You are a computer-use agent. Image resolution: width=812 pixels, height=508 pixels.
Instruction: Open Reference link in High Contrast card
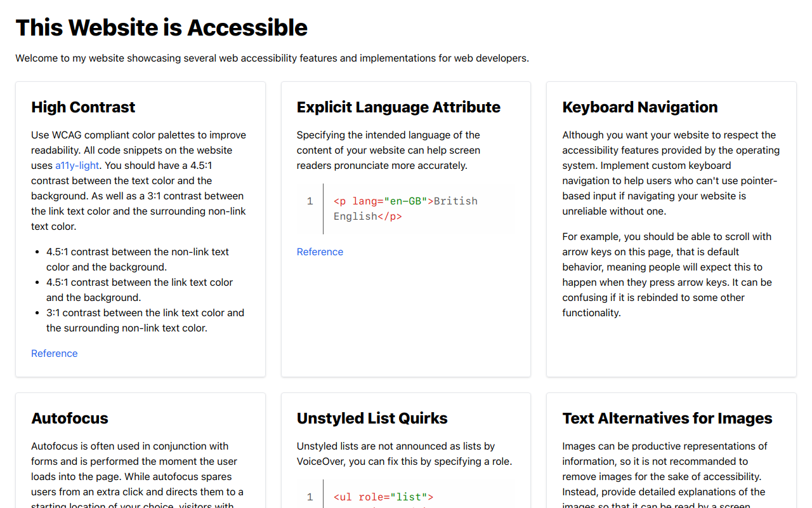coord(55,353)
